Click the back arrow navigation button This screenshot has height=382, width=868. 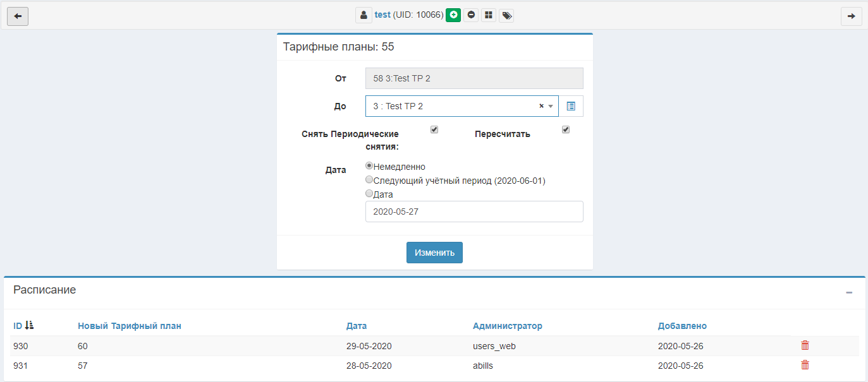click(17, 16)
